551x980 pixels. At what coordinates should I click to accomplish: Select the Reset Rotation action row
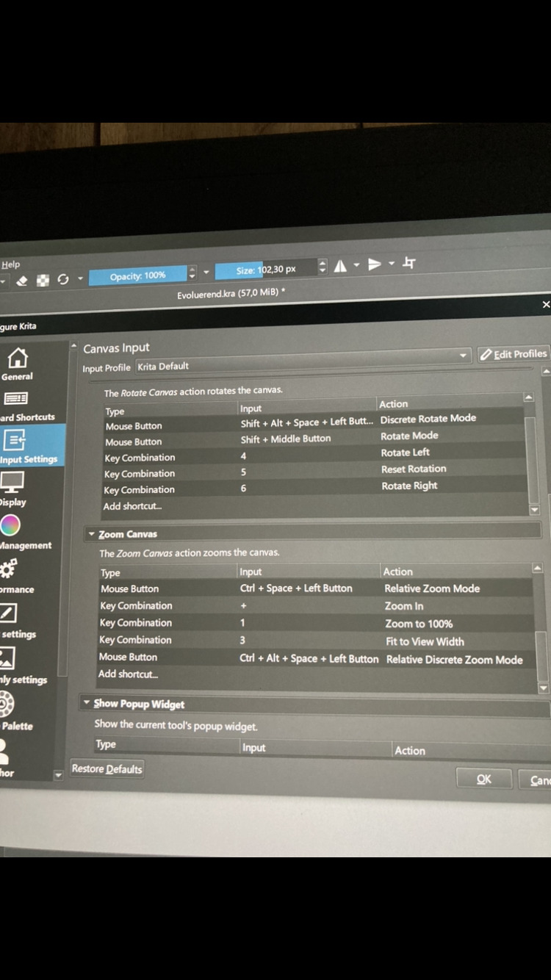point(314,471)
